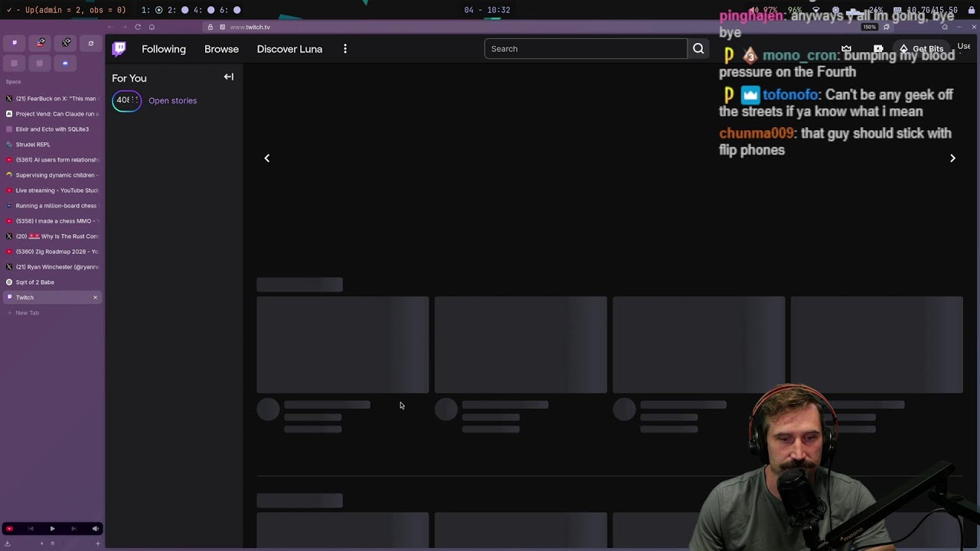Switch to Supervising dynamic children tab
The height and width of the screenshot is (551, 980).
point(52,175)
